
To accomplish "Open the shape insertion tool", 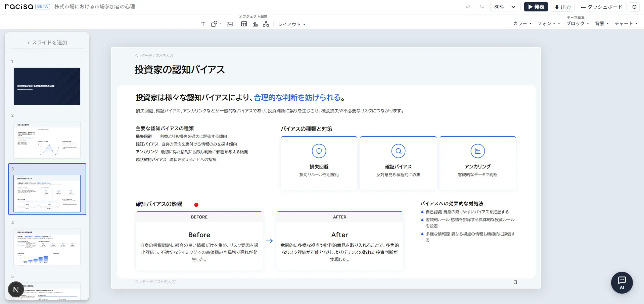I will click(x=214, y=24).
